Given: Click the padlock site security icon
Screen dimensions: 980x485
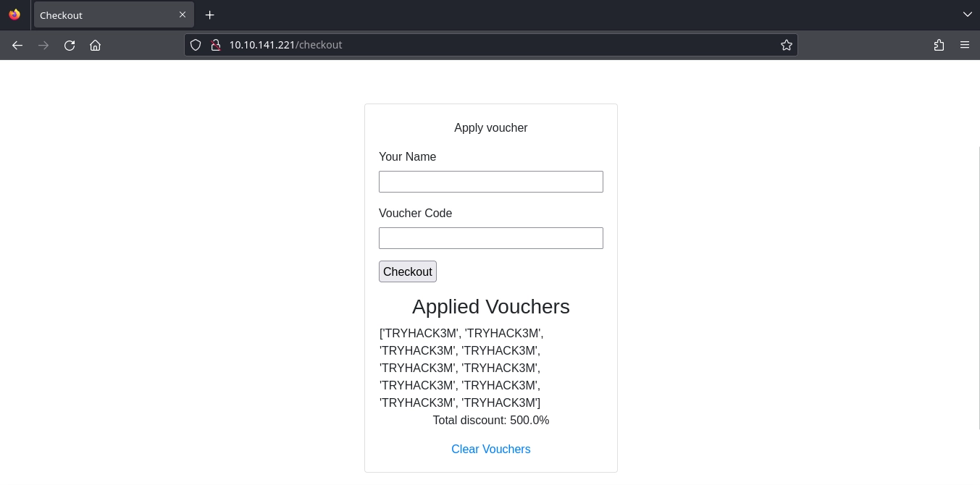Looking at the screenshot, I should coord(216,45).
